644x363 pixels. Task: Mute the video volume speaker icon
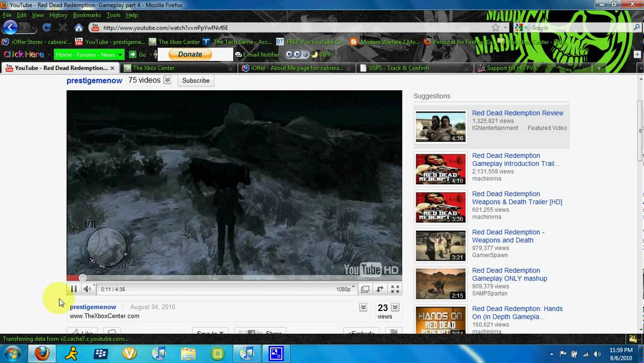pyautogui.click(x=87, y=289)
